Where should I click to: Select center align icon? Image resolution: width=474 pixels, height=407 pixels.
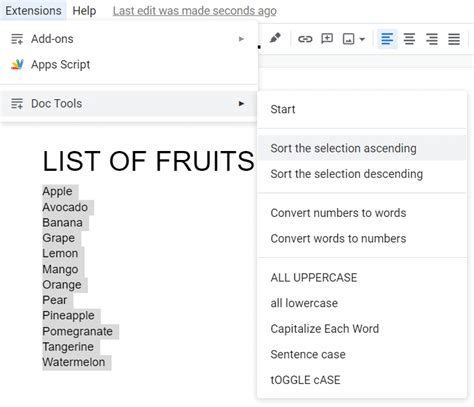click(409, 39)
